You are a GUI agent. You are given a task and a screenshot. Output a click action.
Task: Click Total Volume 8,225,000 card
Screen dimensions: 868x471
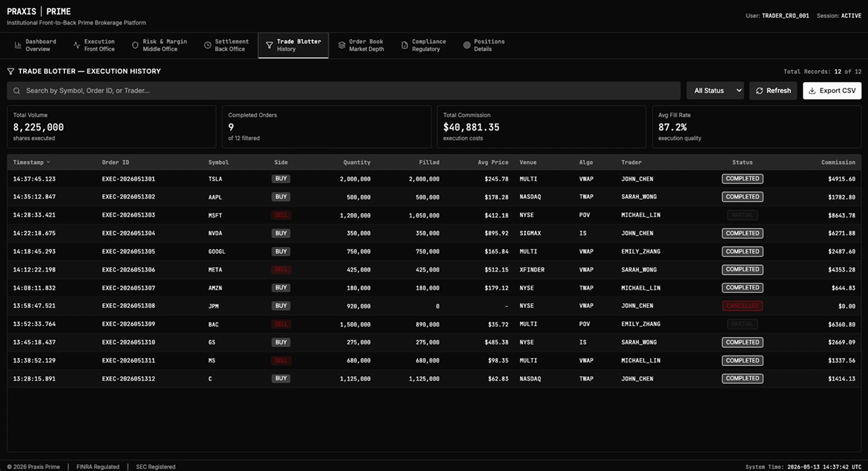coord(111,126)
